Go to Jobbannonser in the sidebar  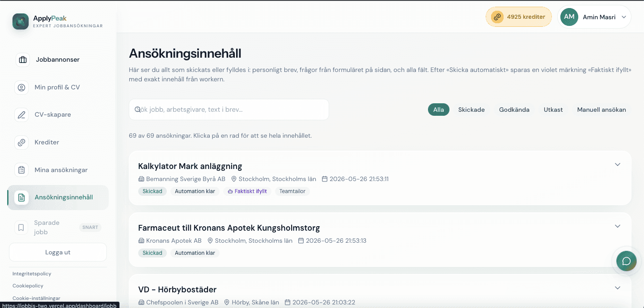coord(58,60)
